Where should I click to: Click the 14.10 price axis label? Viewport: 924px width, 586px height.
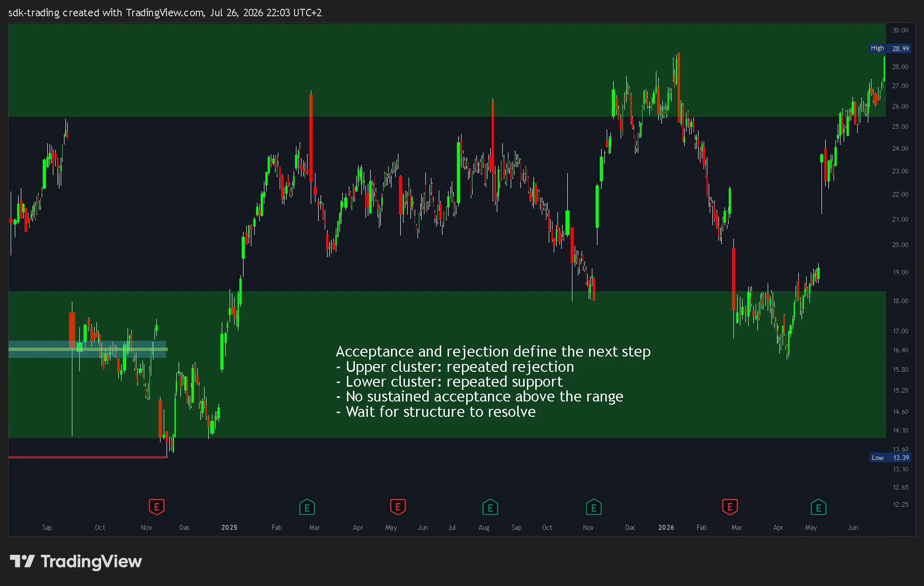900,430
